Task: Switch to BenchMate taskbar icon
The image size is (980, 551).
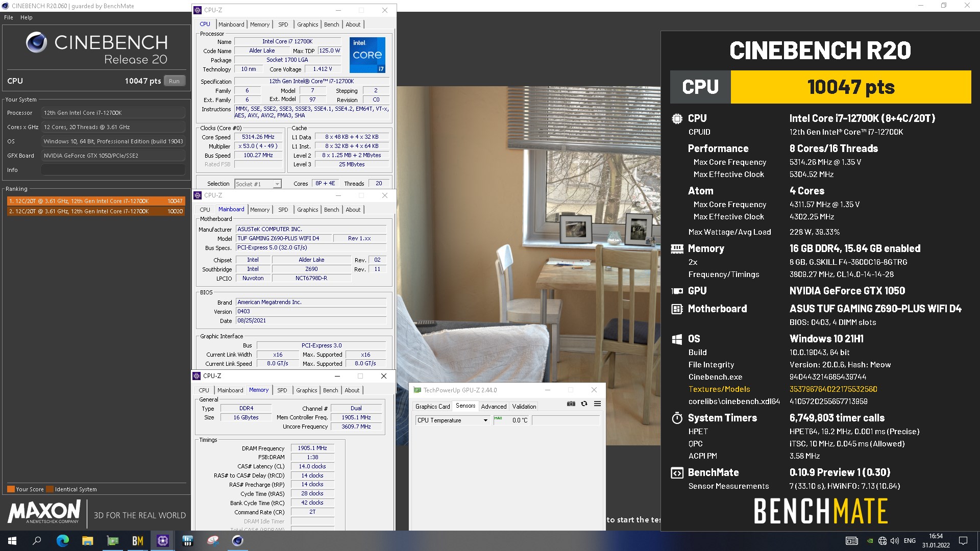Action: (x=137, y=541)
